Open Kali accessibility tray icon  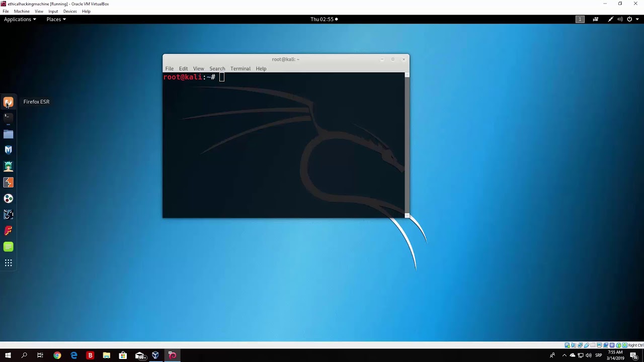coord(596,19)
